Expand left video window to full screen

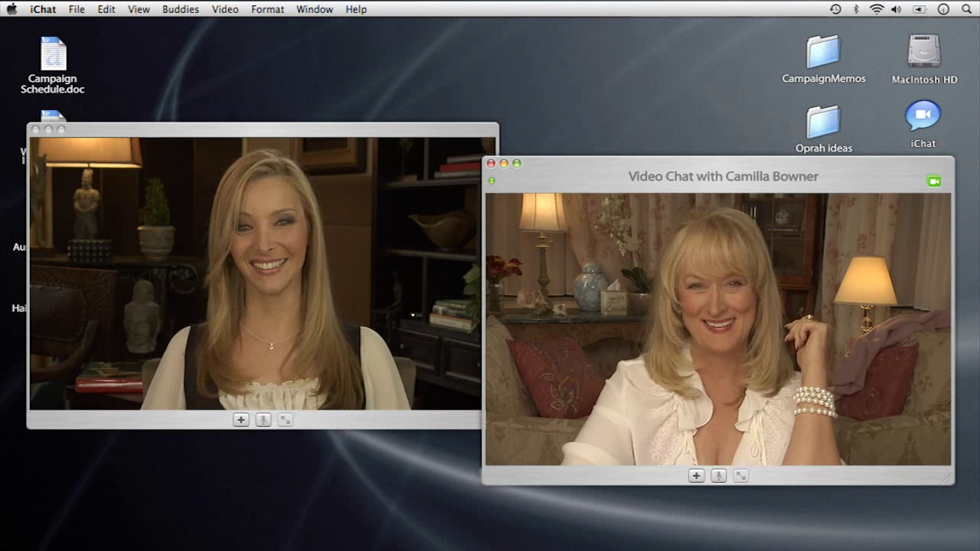pos(286,420)
